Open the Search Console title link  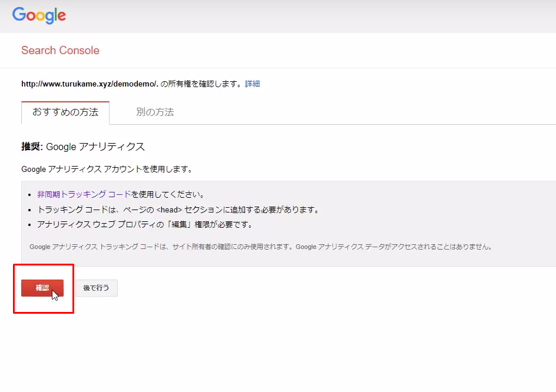60,51
